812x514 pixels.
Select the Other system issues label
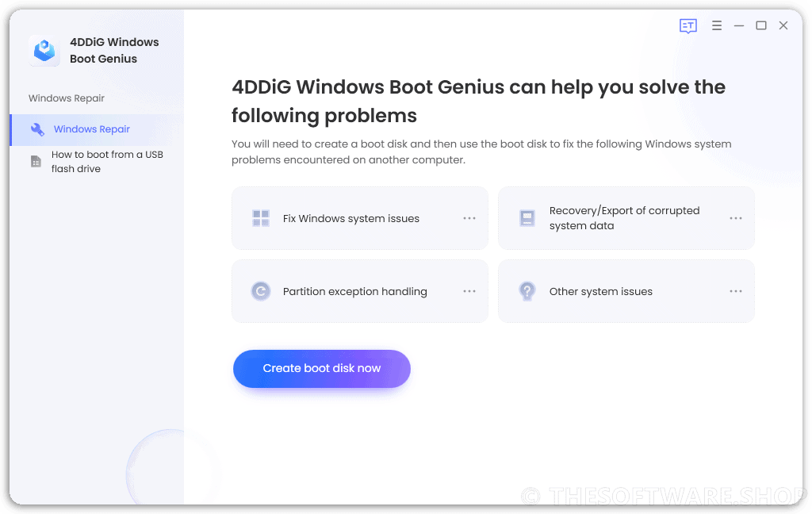(601, 292)
